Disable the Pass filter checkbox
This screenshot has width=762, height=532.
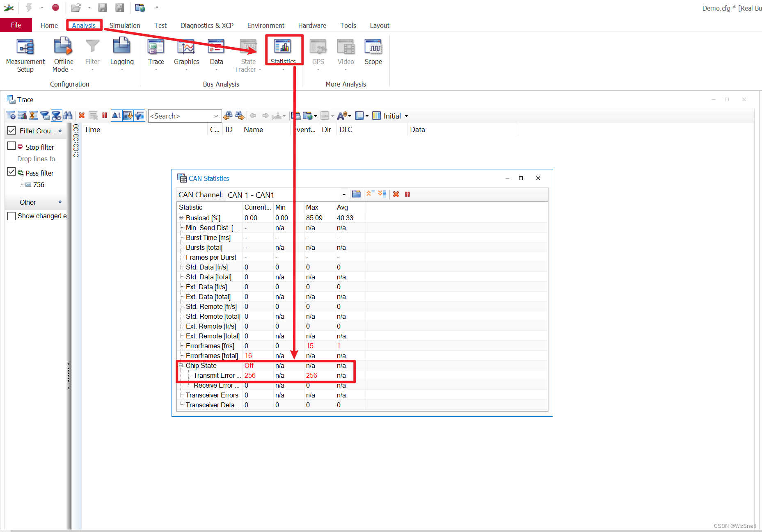11,172
